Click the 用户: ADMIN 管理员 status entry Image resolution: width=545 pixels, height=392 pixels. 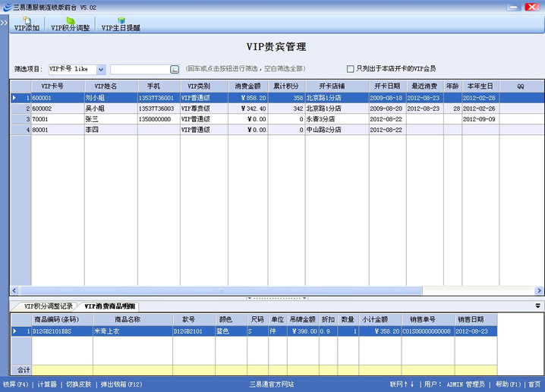tap(454, 384)
